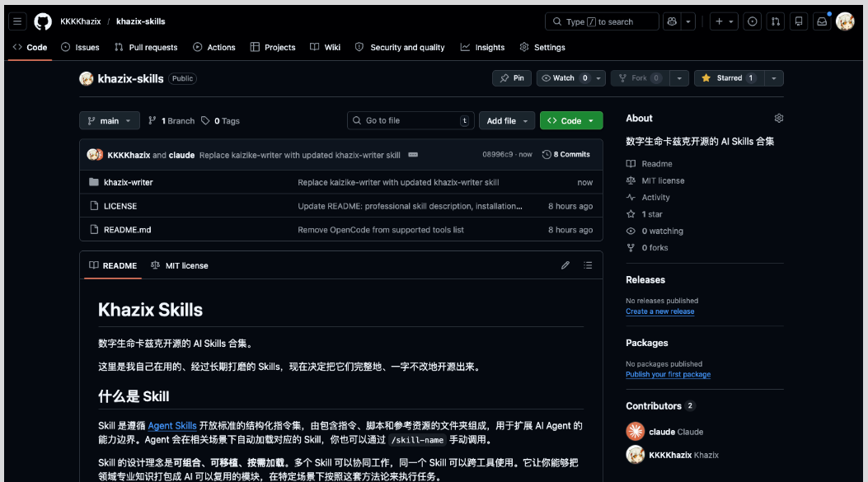Open the repository Settings tab
This screenshot has height=482, width=868.
(x=542, y=48)
